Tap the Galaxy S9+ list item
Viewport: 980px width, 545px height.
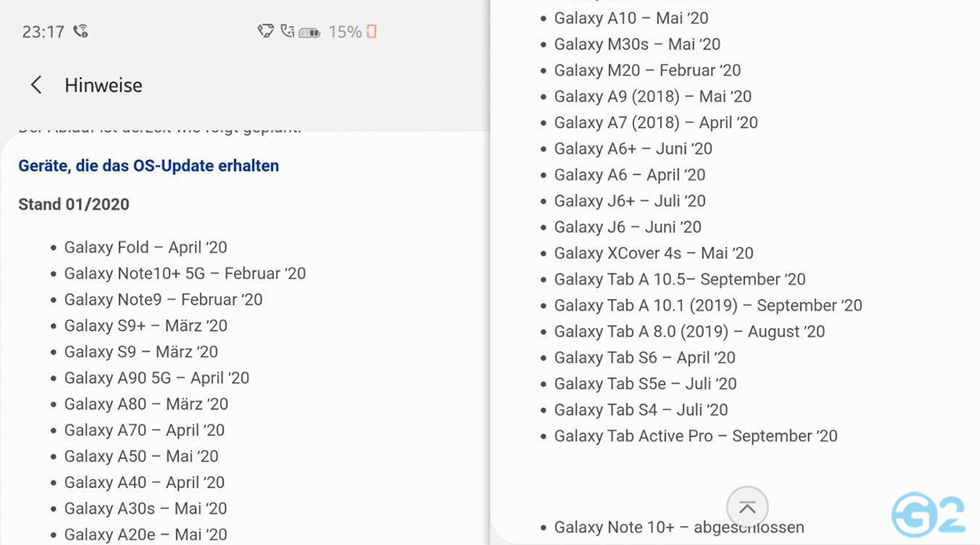pos(145,325)
